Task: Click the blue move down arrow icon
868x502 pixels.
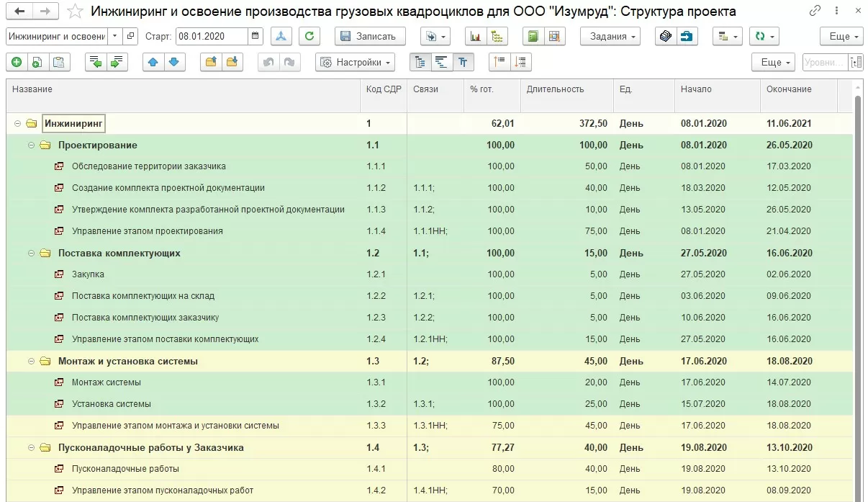Action: [x=173, y=63]
